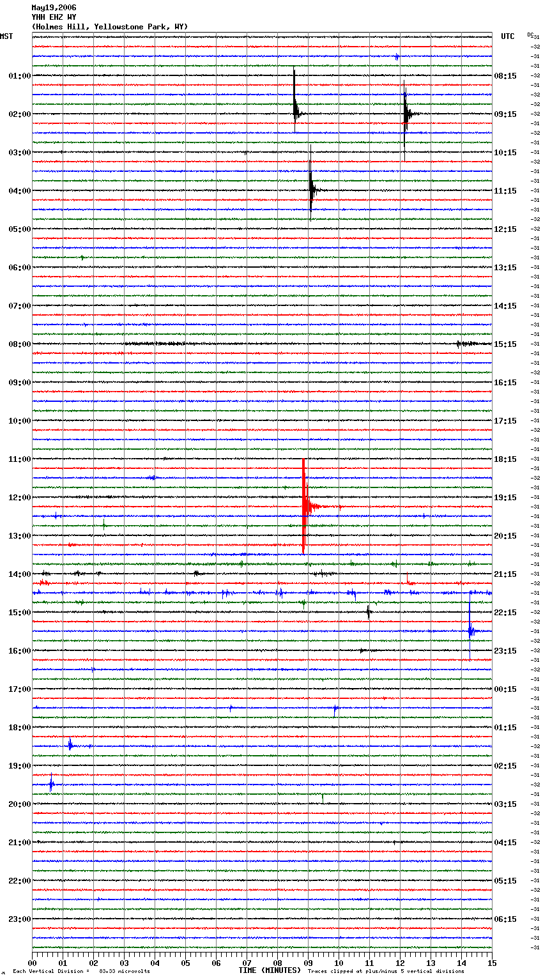Select the 17:00 MST time label

pyautogui.click(x=20, y=689)
